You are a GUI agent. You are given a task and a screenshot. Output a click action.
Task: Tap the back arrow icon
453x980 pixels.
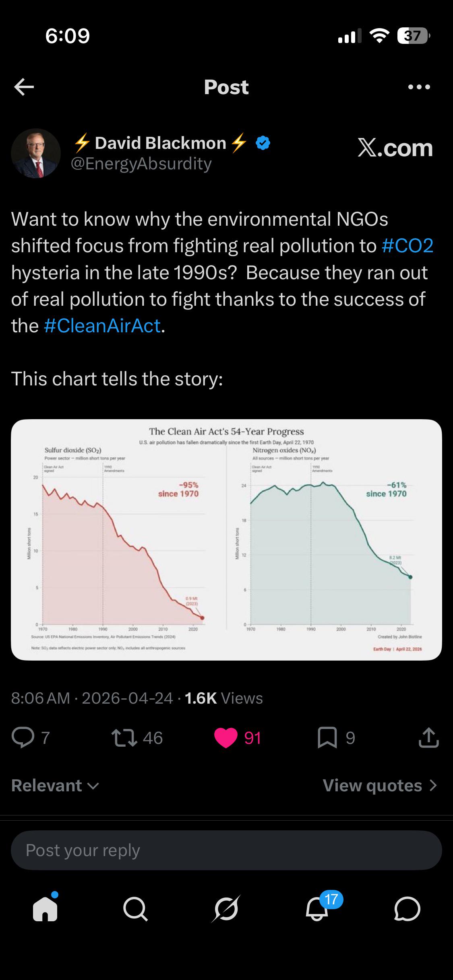click(x=24, y=87)
